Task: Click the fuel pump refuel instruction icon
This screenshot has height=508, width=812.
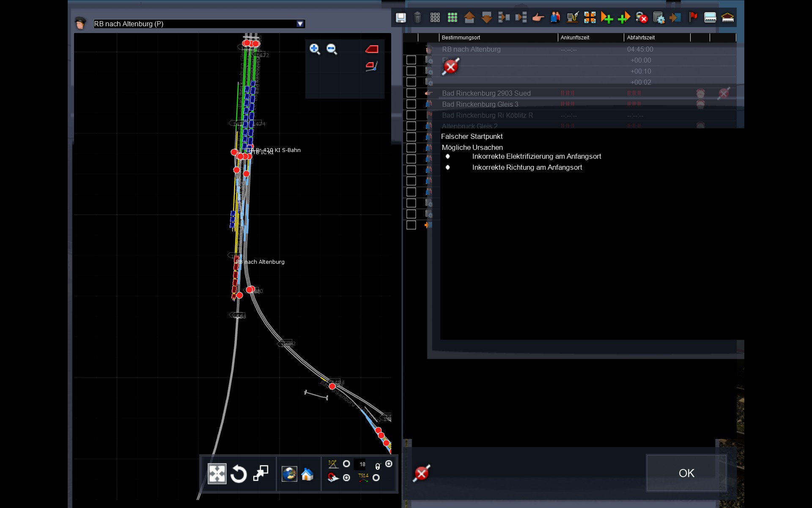Action: coord(572,17)
